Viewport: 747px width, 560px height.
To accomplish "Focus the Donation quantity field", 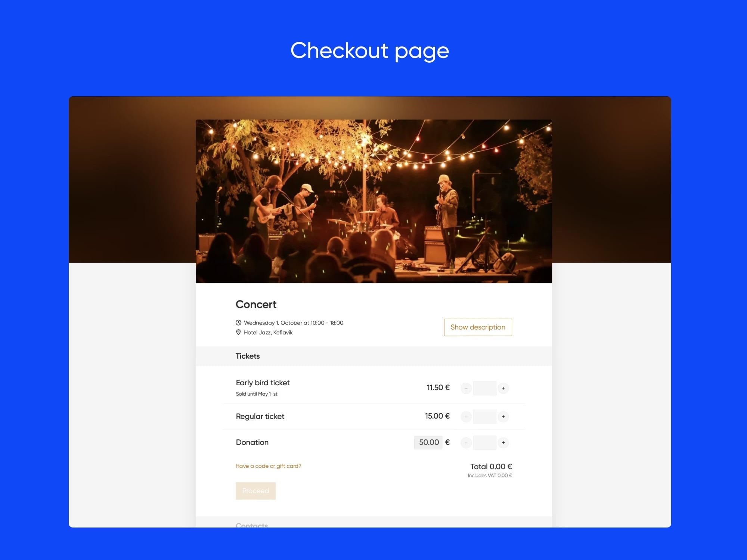I will 484,443.
